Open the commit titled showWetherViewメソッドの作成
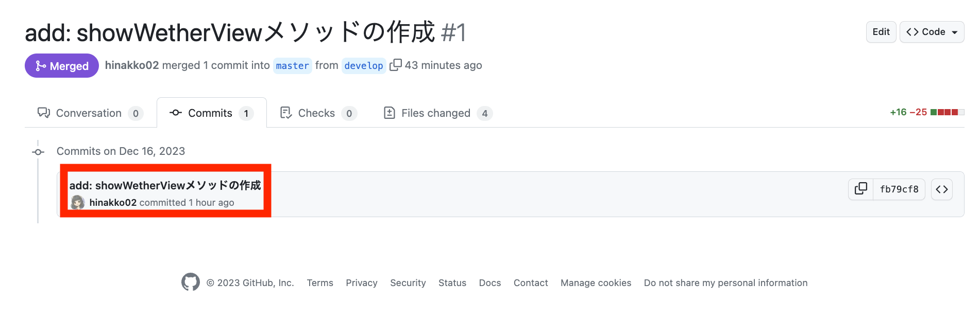 pos(165,186)
